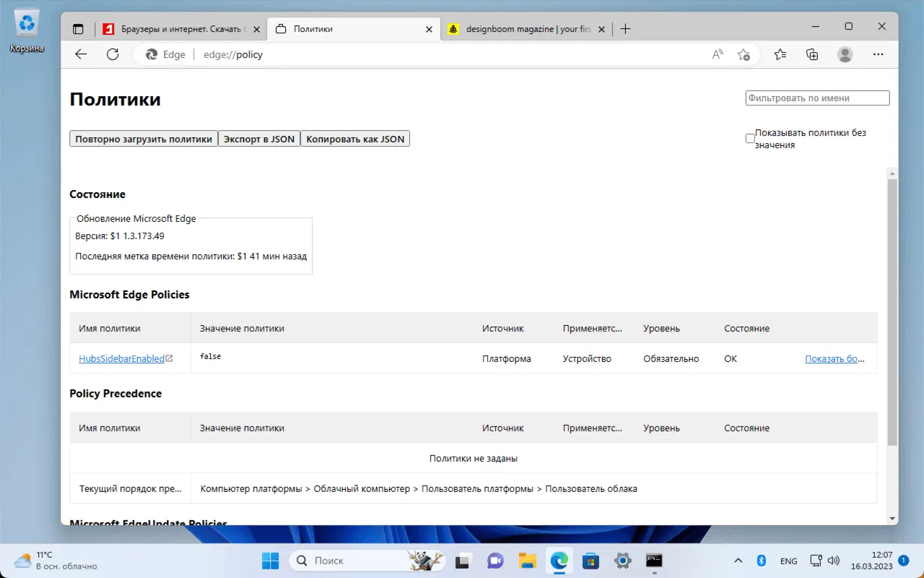This screenshot has width=924, height=578.
Task: Click the Последняя метка времени политики line
Action: 191,256
